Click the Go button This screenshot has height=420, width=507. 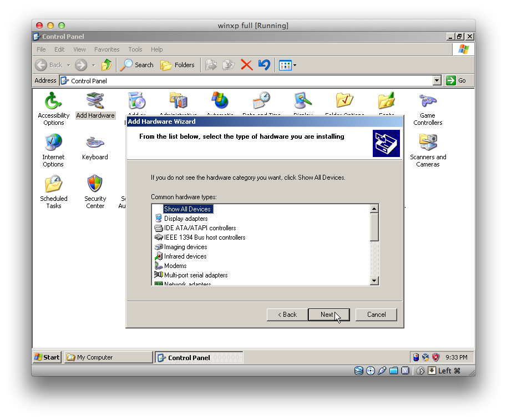pos(456,80)
